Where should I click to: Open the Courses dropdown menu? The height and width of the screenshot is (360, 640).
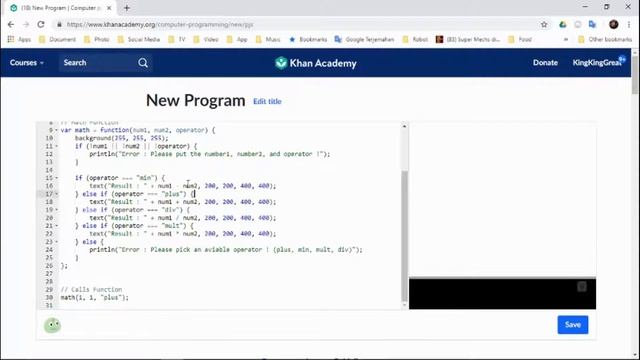[x=27, y=63]
